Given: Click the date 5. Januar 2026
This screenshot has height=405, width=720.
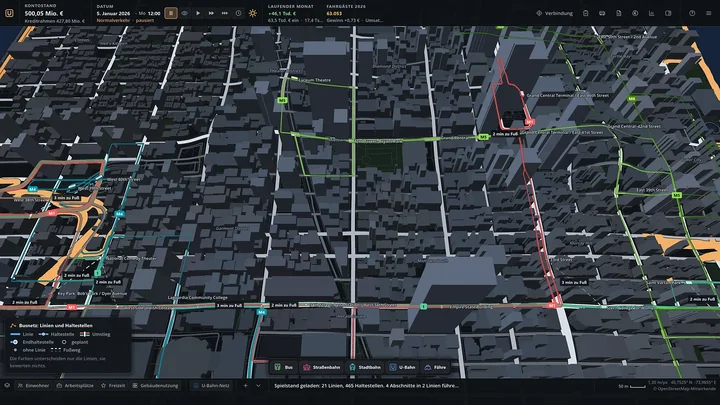Looking at the screenshot, I should [113, 14].
